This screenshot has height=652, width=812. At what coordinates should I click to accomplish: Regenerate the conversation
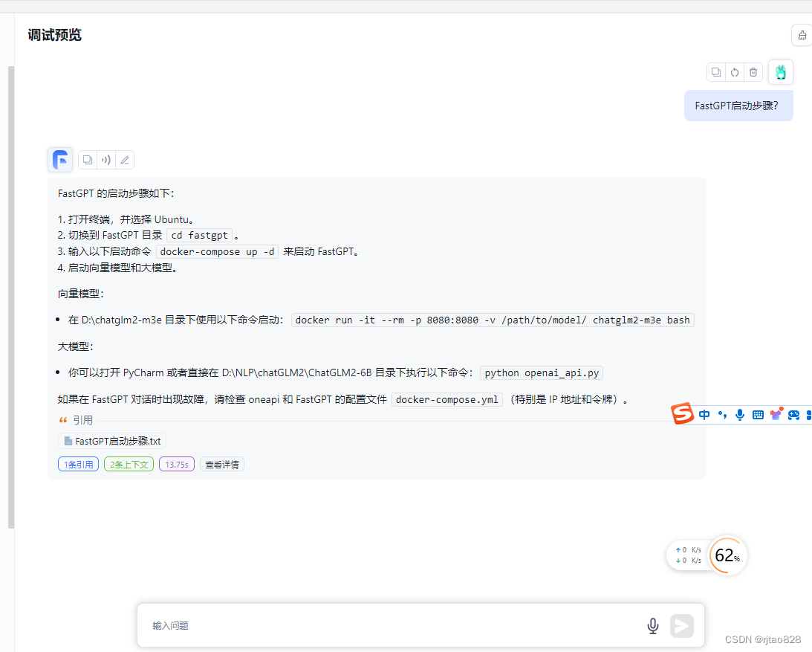pyautogui.click(x=735, y=71)
